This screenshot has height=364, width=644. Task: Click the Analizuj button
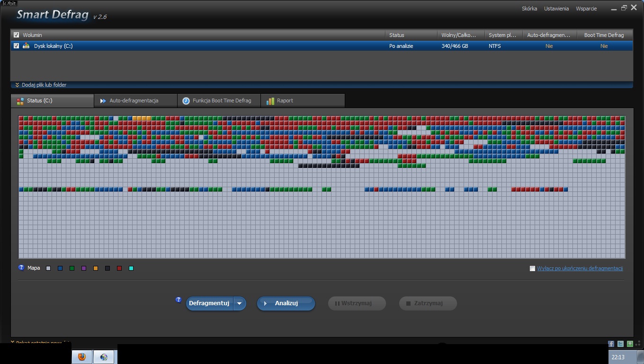(286, 303)
